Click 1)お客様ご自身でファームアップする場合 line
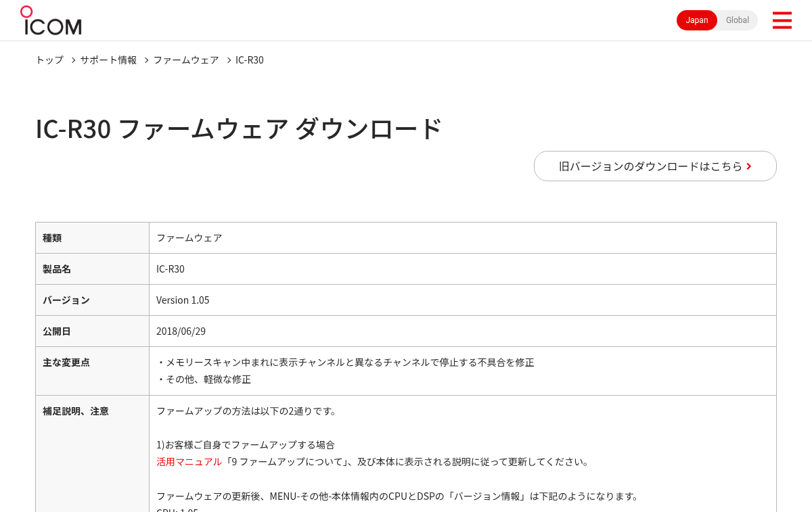The image size is (812, 512). [x=246, y=444]
